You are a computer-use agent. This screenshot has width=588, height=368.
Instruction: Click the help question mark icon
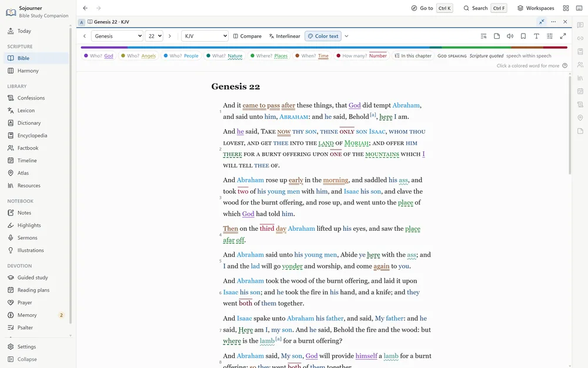click(564, 66)
